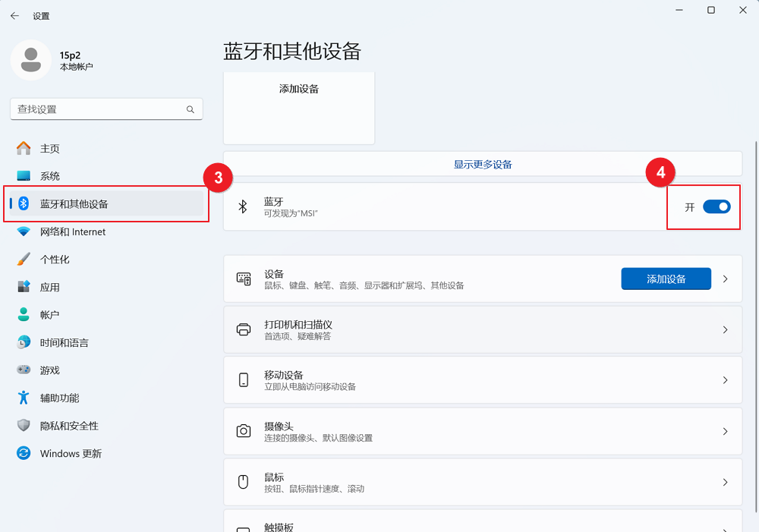Click the blue 添加设备 button

[666, 279]
